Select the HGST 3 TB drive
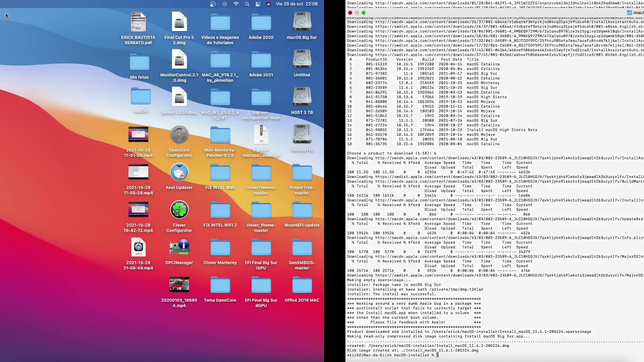The height and width of the screenshot is (362, 644). (302, 98)
